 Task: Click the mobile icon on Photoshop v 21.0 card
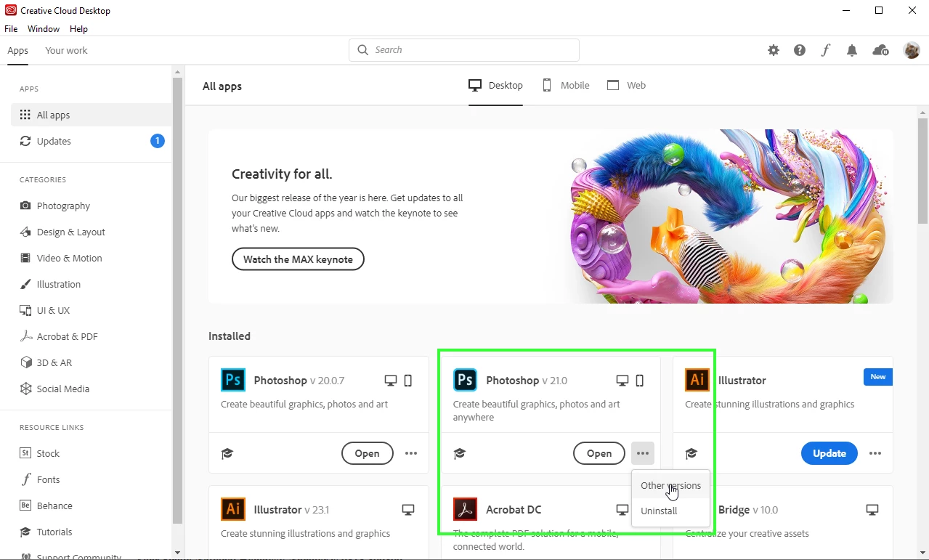(640, 381)
